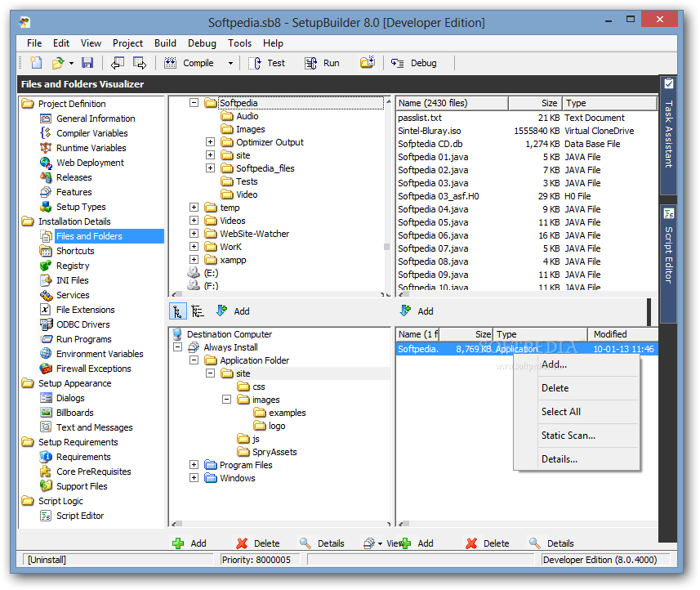This screenshot has width=700, height=590.
Task: Click the folder icon between Run and Debug
Action: click(368, 63)
